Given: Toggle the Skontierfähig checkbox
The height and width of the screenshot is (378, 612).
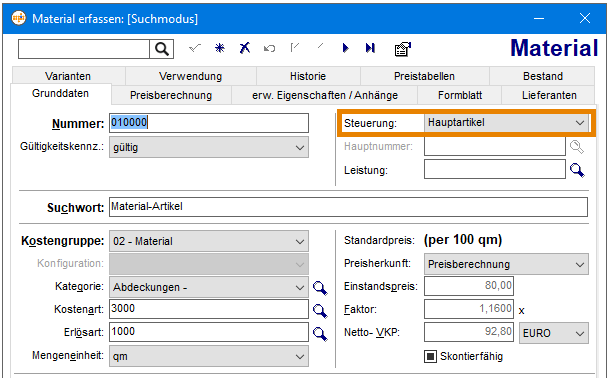Looking at the screenshot, I should pyautogui.click(x=430, y=356).
